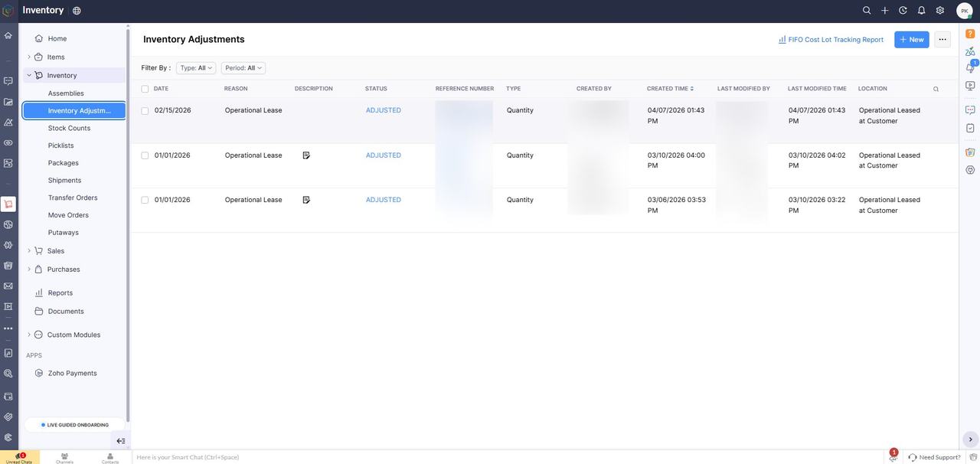Check the row created 03/10/2026 04:00 PM
The width and height of the screenshot is (980, 464).
(x=145, y=155)
